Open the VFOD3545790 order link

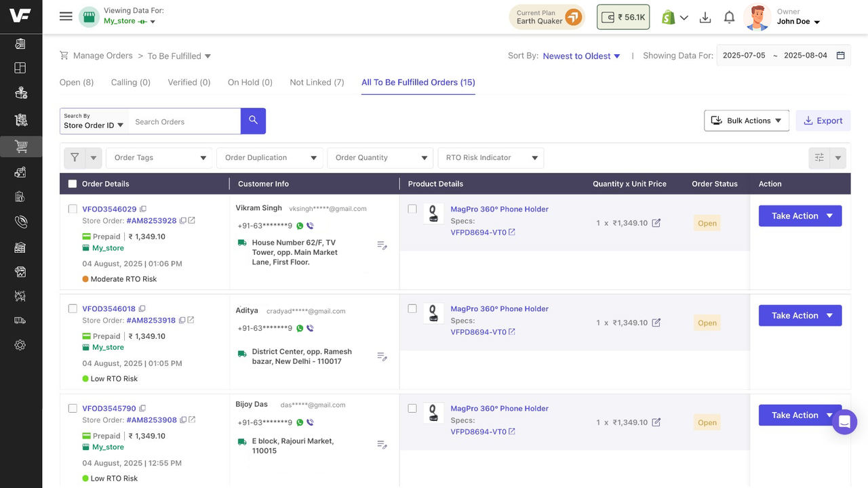(109, 409)
